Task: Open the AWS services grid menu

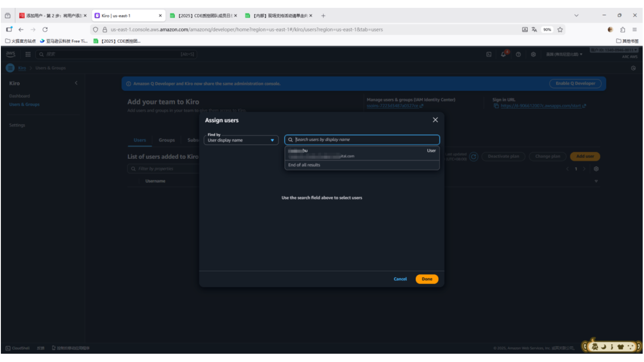Action: (28, 55)
